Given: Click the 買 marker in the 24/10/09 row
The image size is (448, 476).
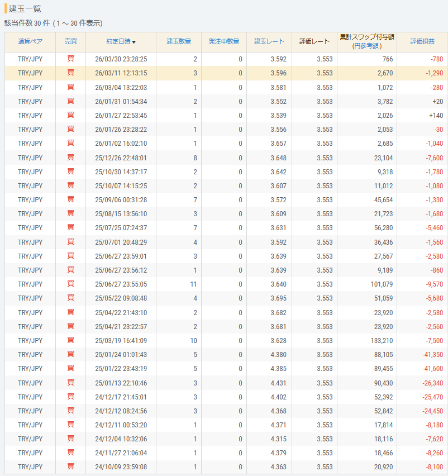Looking at the screenshot, I should pyautogui.click(x=70, y=467).
